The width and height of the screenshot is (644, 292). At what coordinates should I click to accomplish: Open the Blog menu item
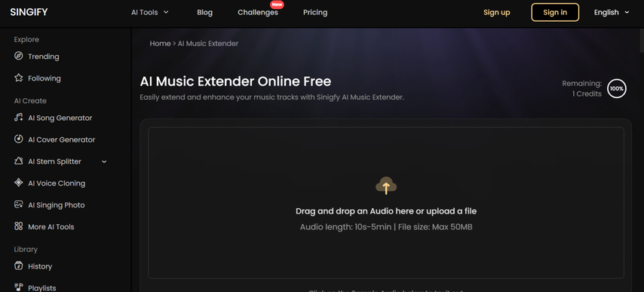click(x=204, y=12)
